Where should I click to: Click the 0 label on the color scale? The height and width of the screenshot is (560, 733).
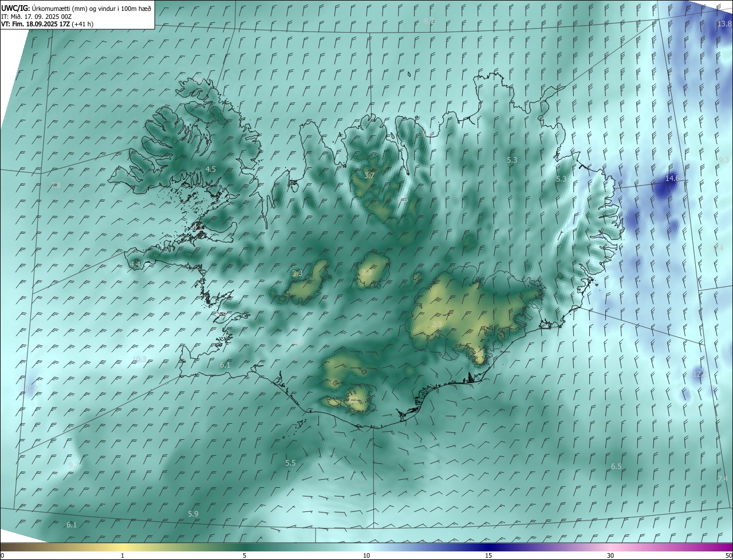point(2,556)
